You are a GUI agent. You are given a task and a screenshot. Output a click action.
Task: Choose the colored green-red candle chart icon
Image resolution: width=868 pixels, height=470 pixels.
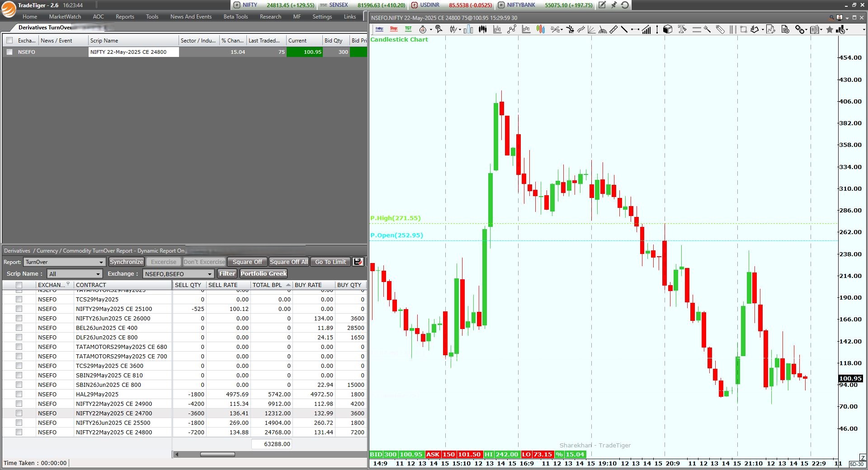click(541, 29)
